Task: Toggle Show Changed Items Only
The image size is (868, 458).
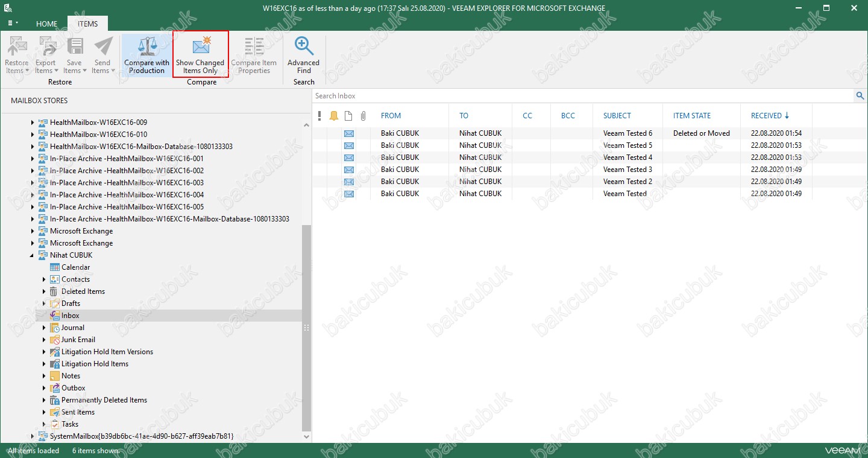Action: (x=200, y=55)
